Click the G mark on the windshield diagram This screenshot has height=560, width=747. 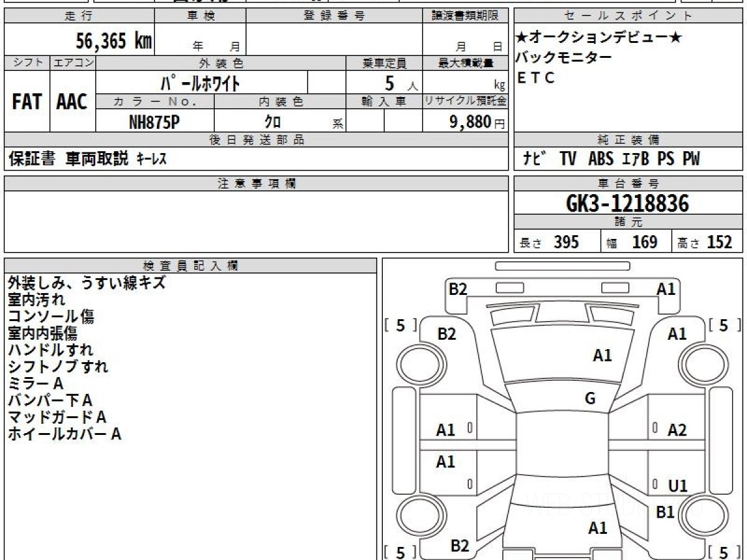point(590,399)
